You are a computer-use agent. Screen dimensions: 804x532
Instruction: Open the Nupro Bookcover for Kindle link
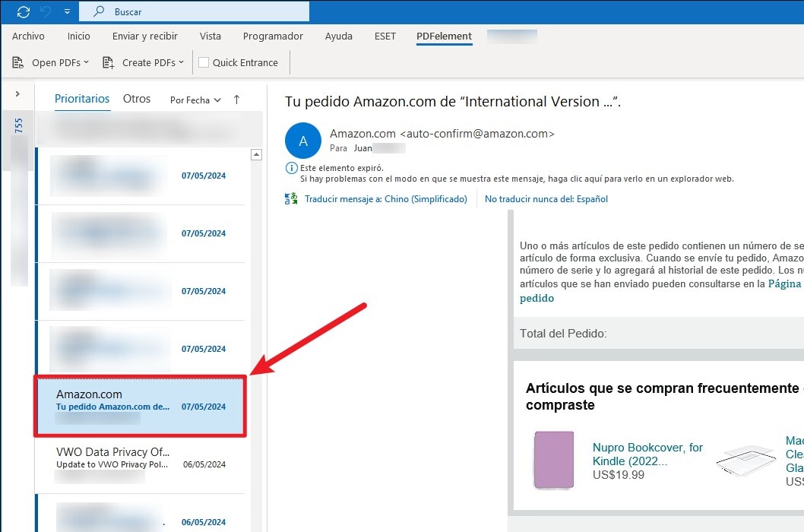point(647,454)
